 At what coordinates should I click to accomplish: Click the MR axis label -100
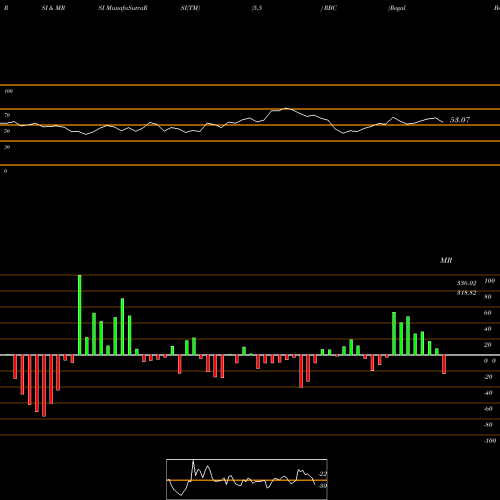point(490,441)
